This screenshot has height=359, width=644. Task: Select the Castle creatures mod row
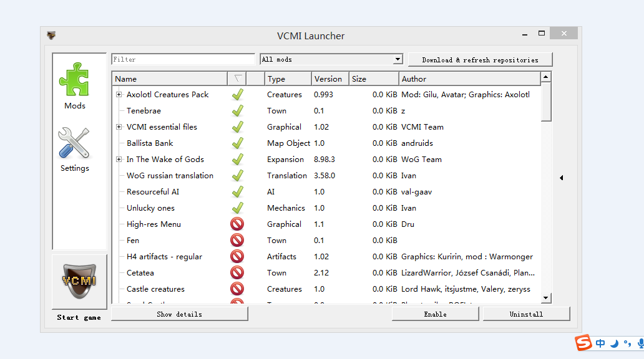[x=326, y=289]
